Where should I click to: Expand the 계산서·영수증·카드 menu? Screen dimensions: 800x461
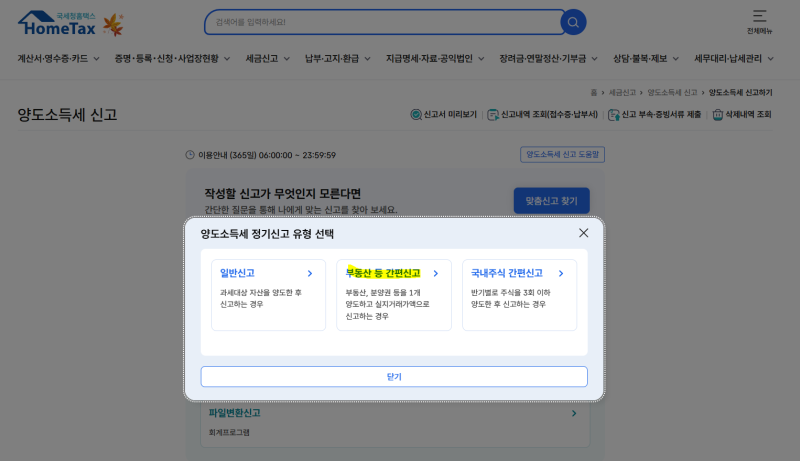click(x=58, y=59)
